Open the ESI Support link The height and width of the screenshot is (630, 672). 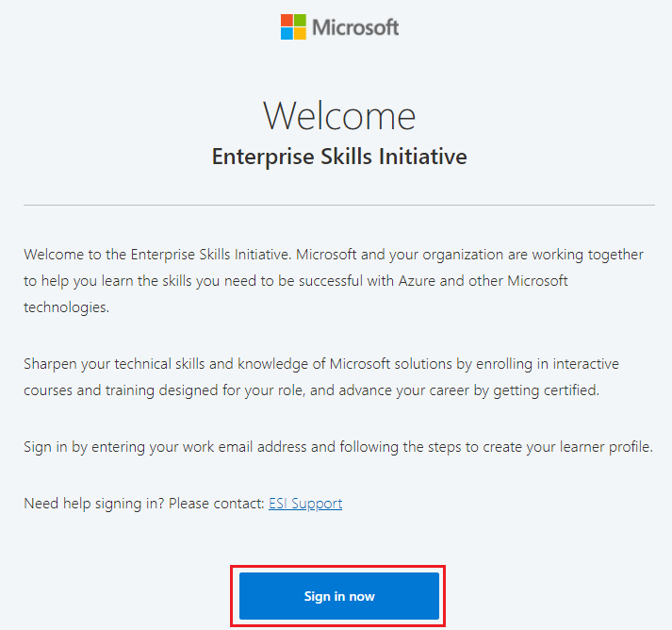point(305,503)
